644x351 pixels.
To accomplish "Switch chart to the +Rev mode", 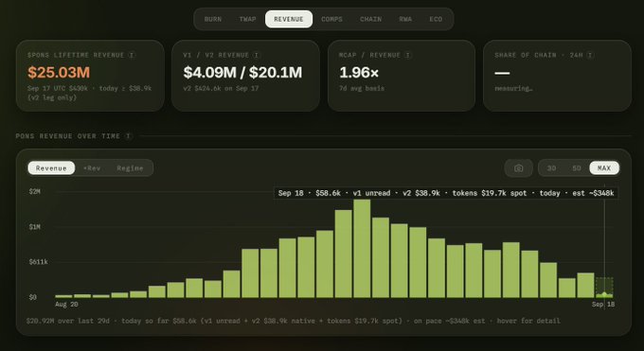I will tap(92, 168).
